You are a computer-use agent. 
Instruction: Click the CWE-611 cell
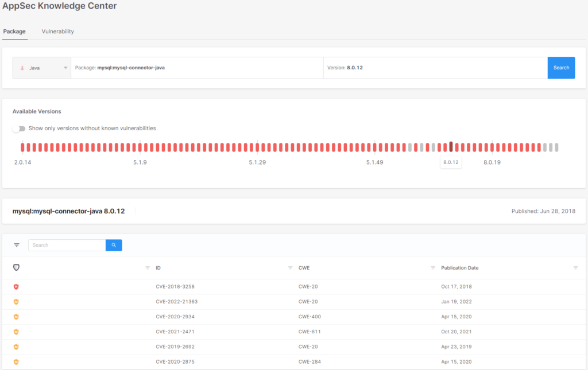point(310,332)
